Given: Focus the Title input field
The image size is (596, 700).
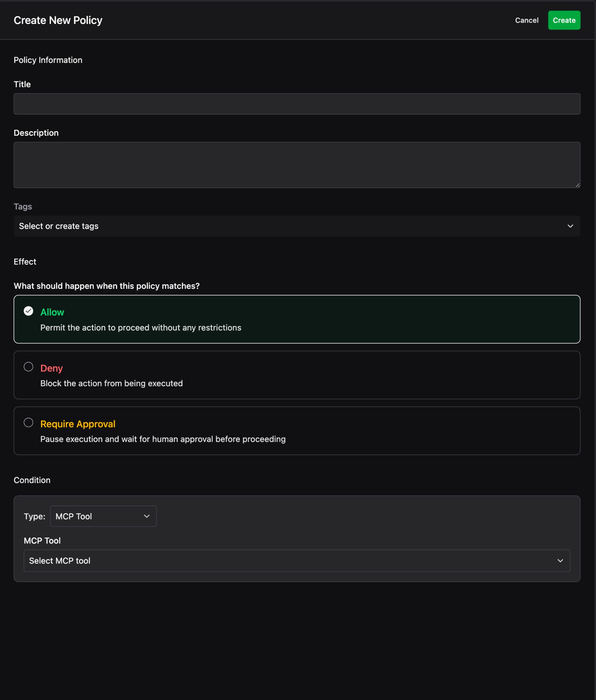Looking at the screenshot, I should [297, 104].
